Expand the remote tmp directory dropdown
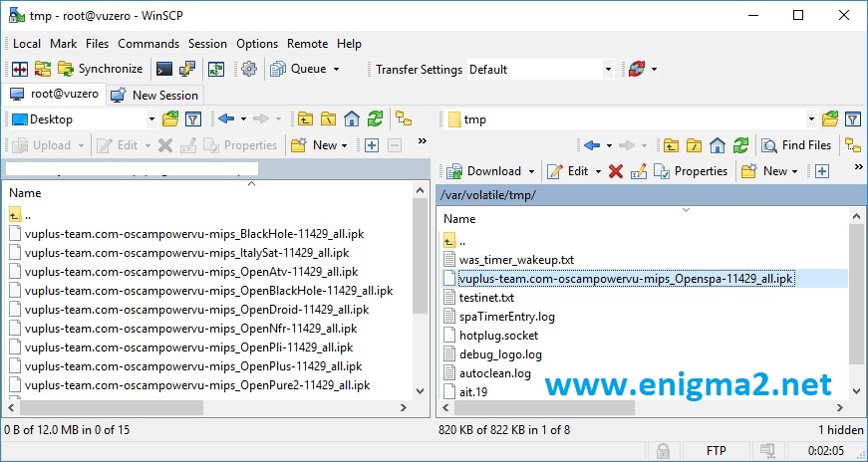Image resolution: width=868 pixels, height=462 pixels. tap(811, 118)
